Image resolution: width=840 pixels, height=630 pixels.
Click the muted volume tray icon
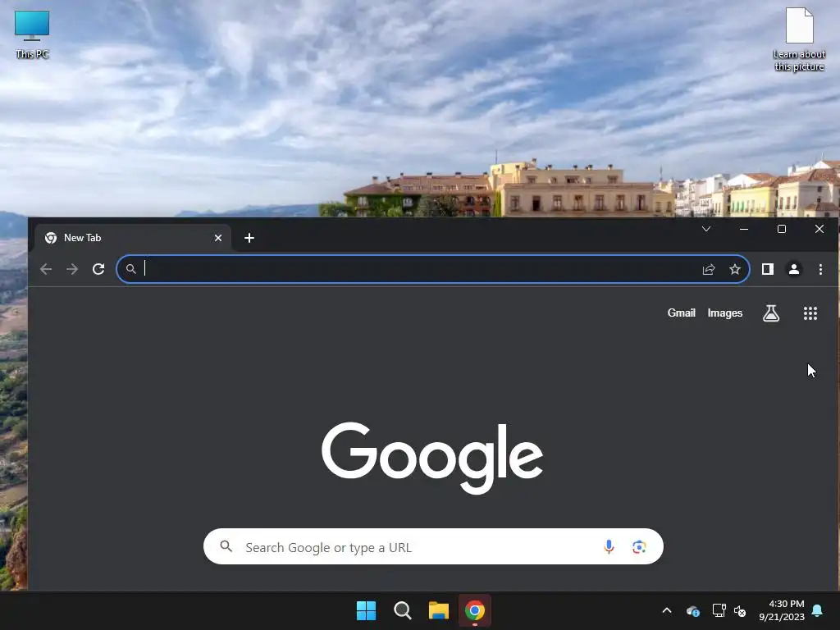point(740,610)
